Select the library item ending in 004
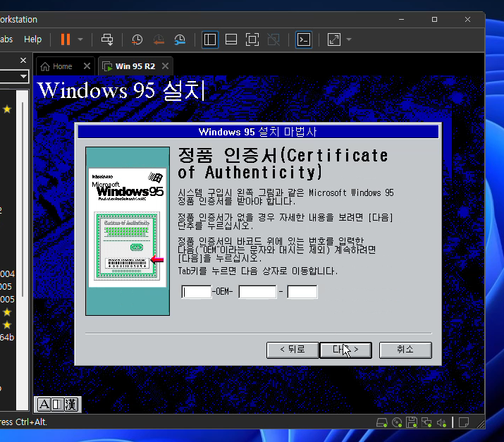Viewport: 504px width, 442px height. 7,274
